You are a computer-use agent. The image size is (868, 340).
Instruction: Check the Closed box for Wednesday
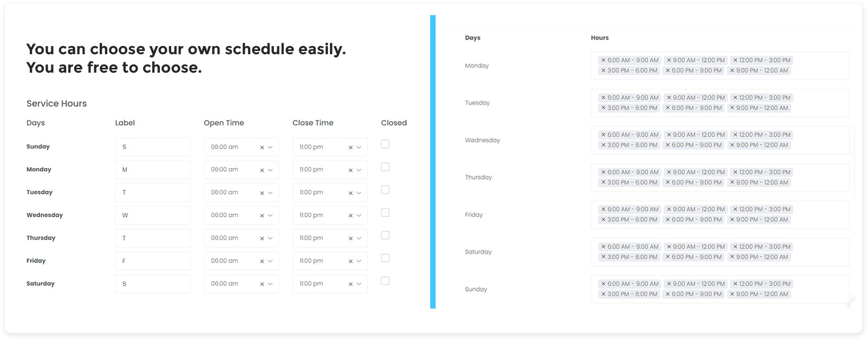tap(385, 213)
